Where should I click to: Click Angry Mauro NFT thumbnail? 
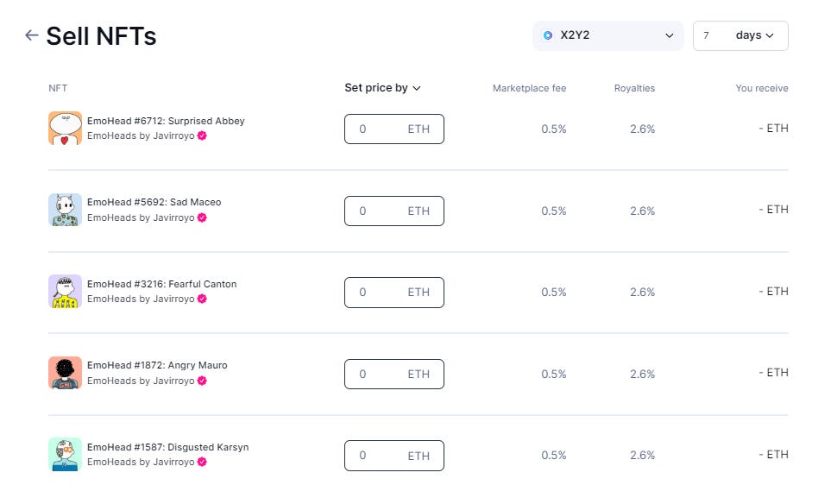[65, 373]
